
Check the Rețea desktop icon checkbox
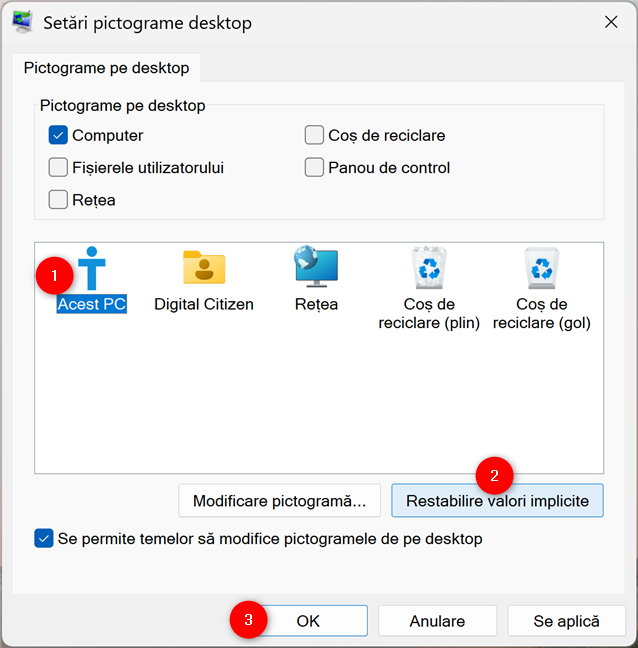[x=58, y=200]
